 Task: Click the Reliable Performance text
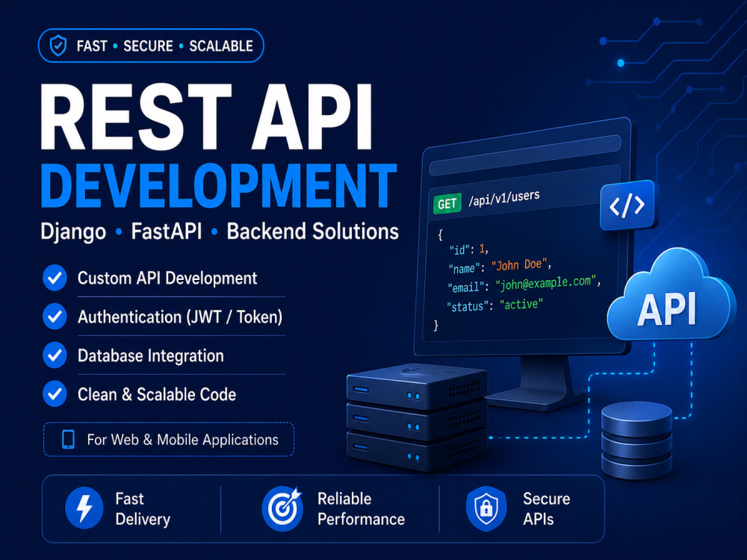tap(361, 508)
